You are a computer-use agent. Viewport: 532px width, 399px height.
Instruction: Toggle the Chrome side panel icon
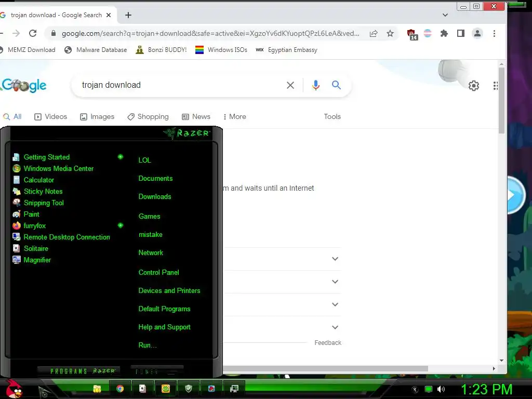[460, 33]
